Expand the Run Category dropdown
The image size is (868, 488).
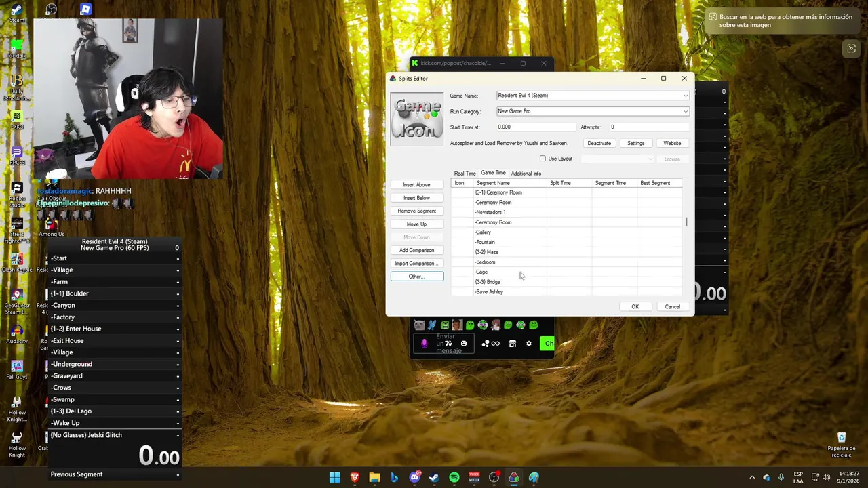pos(686,111)
